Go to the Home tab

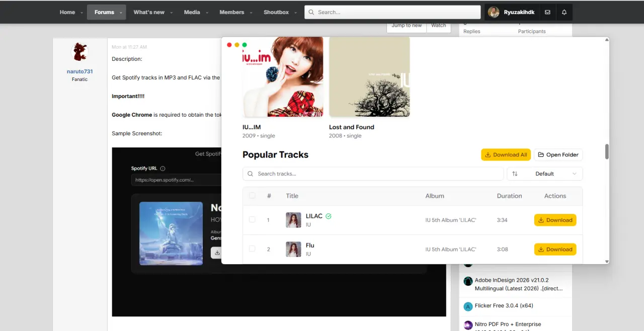[67, 12]
